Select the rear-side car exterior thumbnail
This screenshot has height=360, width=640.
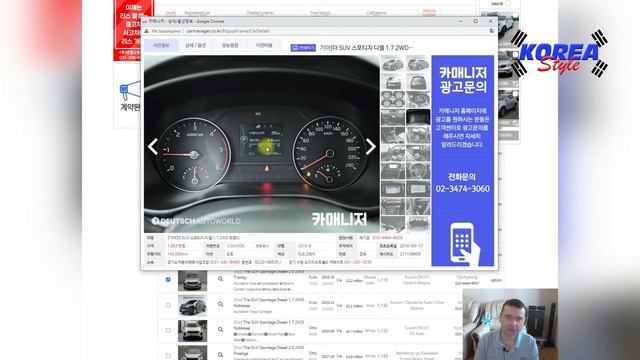418,64
